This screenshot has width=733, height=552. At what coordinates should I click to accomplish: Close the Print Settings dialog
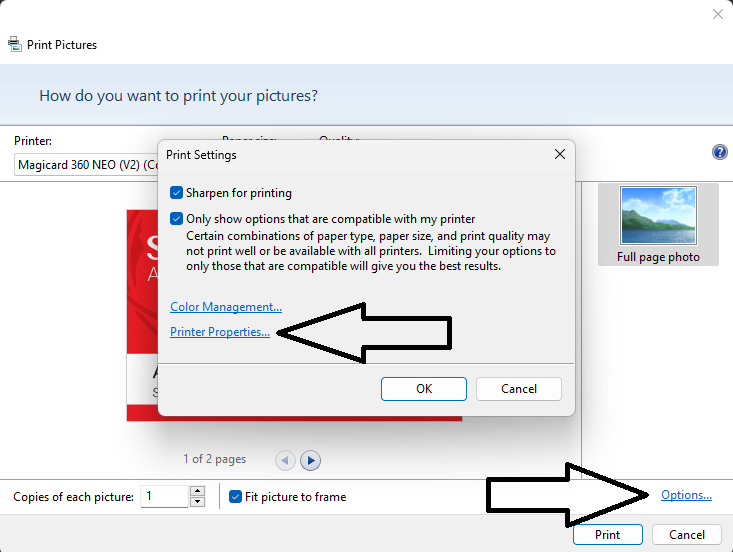[559, 155]
